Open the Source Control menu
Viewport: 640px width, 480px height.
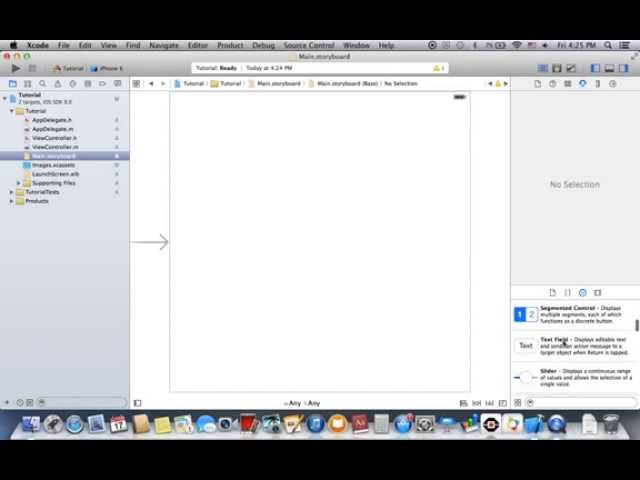coord(309,45)
